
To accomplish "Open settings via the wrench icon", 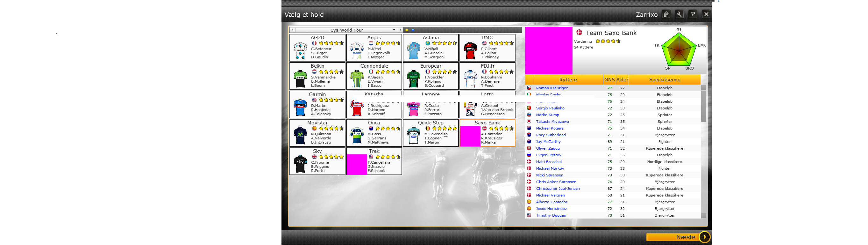I will pyautogui.click(x=679, y=14).
